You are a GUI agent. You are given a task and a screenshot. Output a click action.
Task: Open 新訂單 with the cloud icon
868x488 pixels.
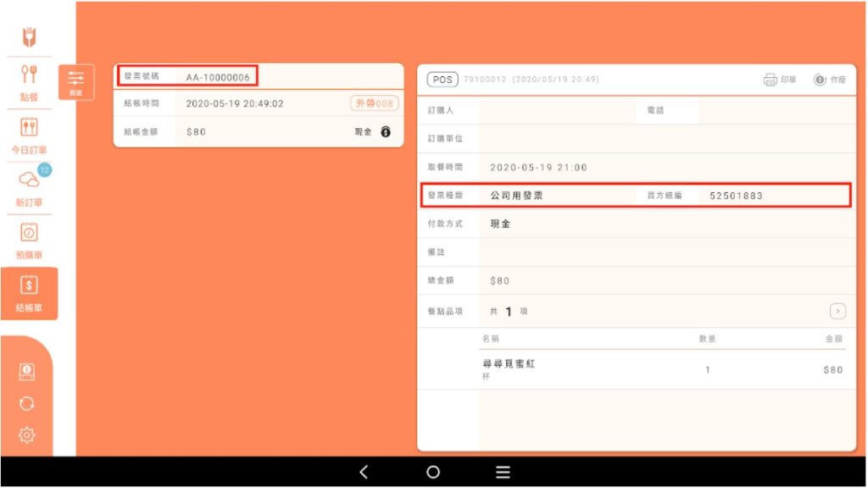click(29, 188)
